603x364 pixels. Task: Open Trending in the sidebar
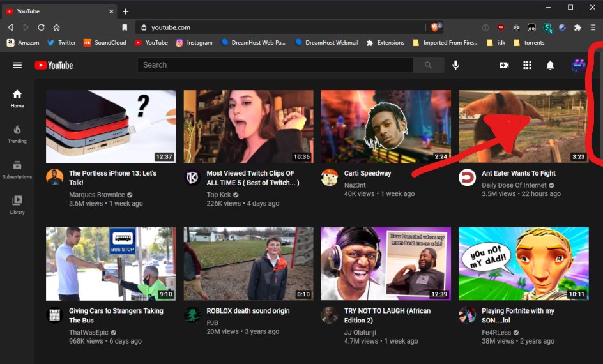tap(17, 134)
